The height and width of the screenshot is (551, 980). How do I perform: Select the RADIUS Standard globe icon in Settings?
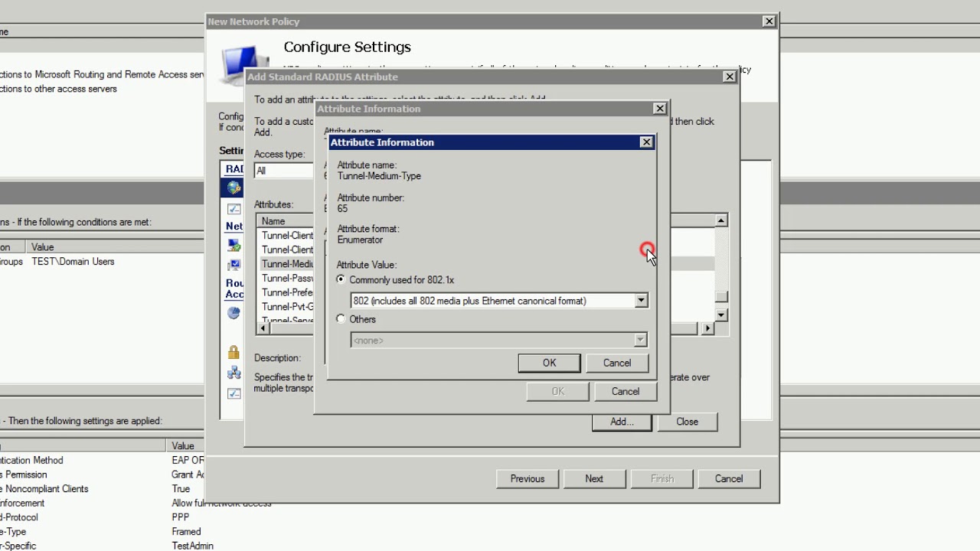(234, 187)
